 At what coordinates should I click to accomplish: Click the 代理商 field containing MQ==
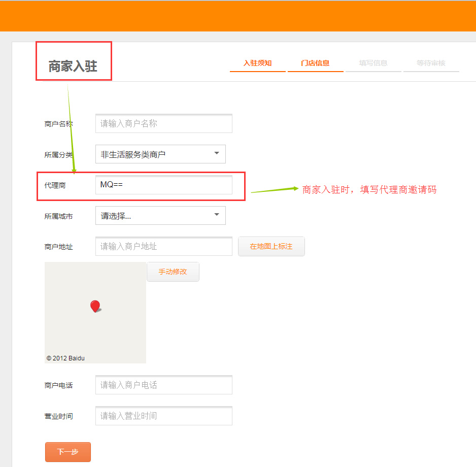[163, 185]
